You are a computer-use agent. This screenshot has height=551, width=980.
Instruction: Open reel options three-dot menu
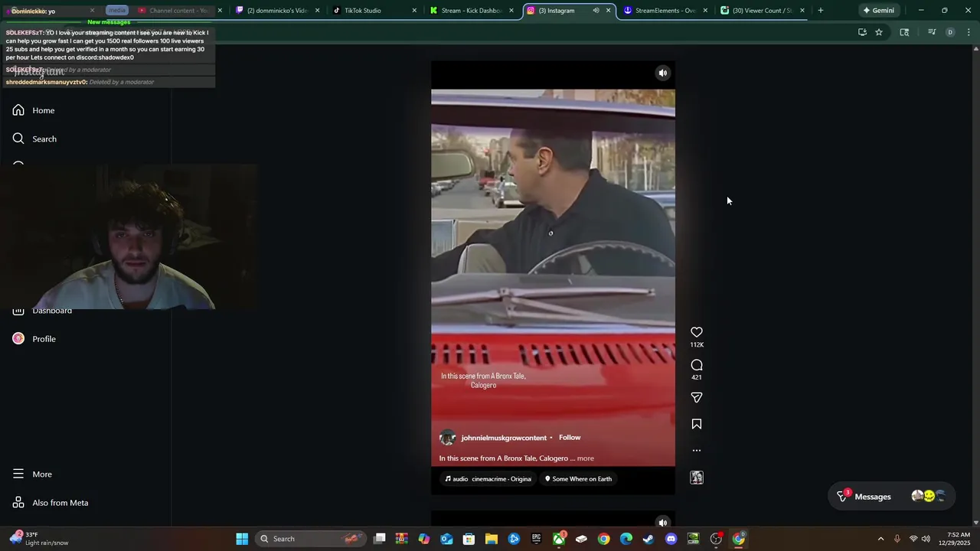(x=697, y=450)
